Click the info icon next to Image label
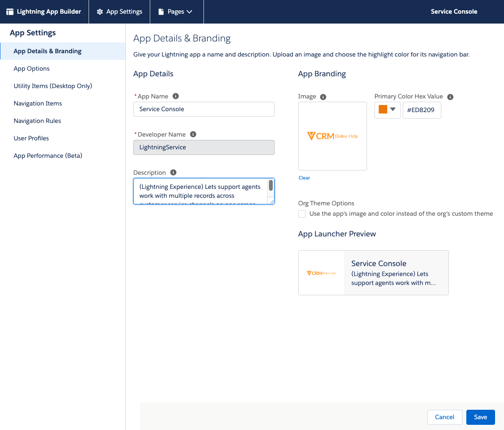Screen dimensions: 504x430 323,97
